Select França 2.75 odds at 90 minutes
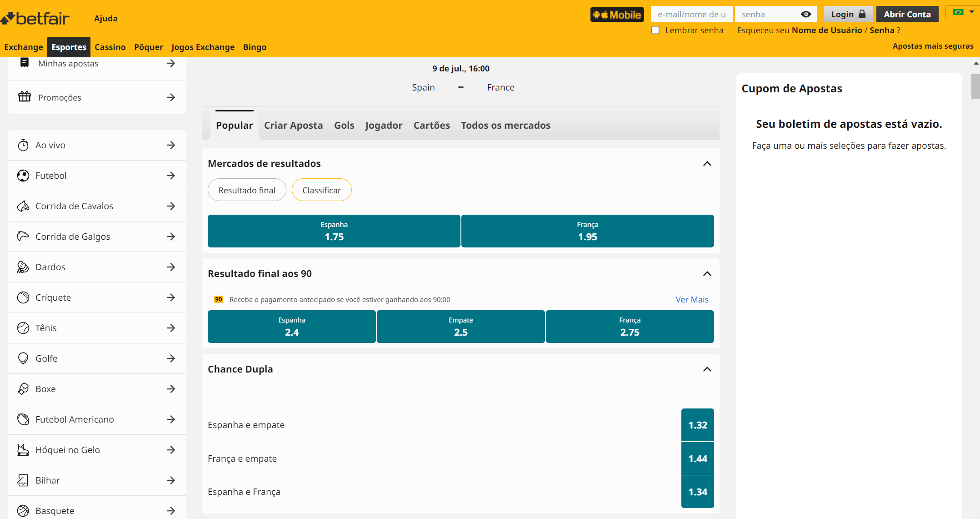 coord(630,327)
